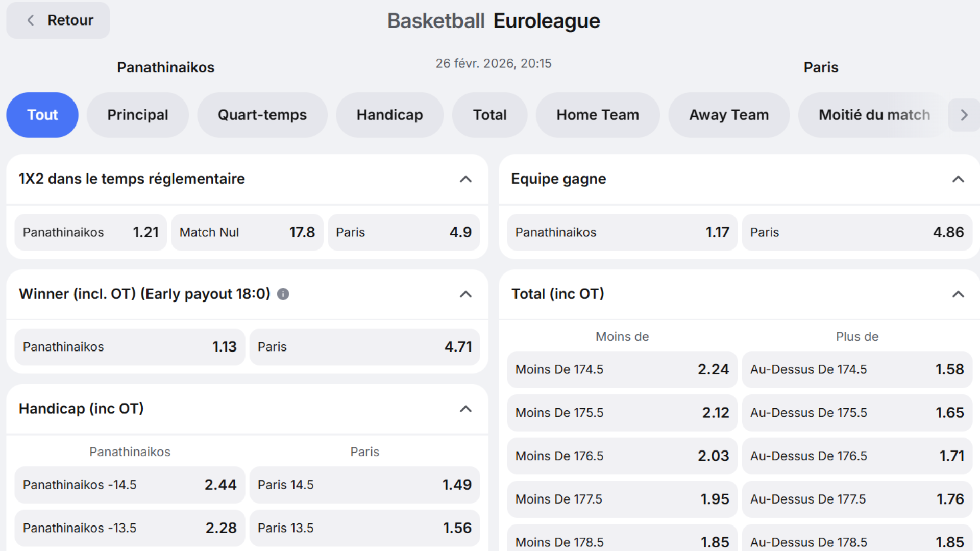Switch to the Moitié du match tab
The height and width of the screenshot is (551, 980).
(874, 115)
